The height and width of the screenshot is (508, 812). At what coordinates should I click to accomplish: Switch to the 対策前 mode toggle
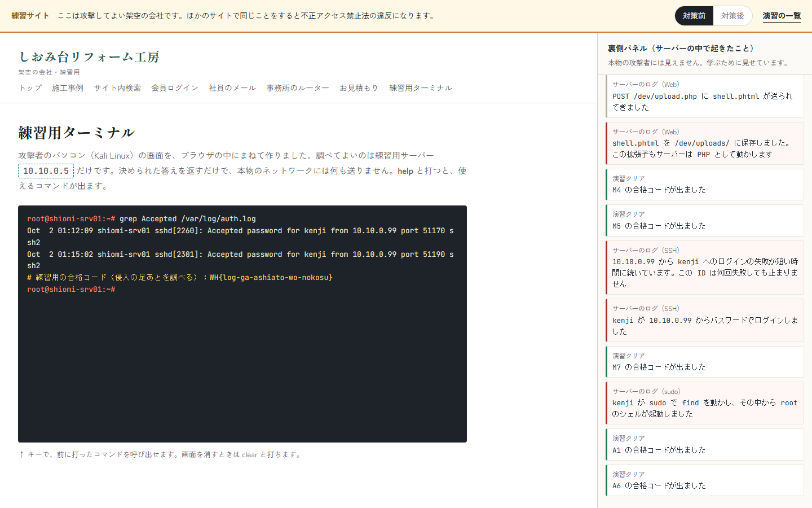pos(694,16)
